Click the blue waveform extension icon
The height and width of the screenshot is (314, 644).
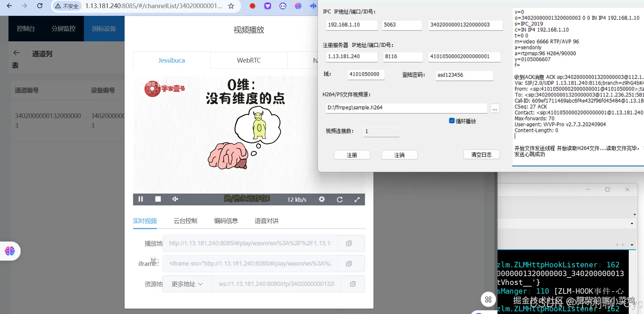point(313,6)
